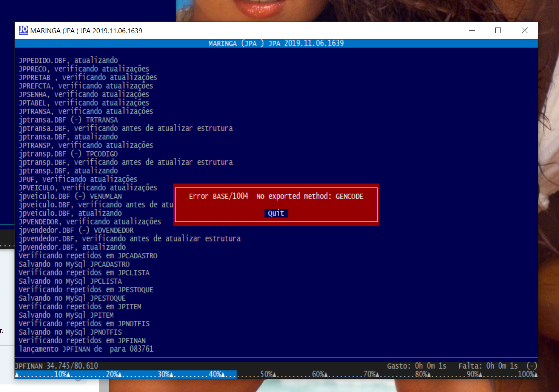Viewport: 559px width, 392px height.
Task: Click "Salvando no MySql JPNOTFIS"
Action: point(70,332)
